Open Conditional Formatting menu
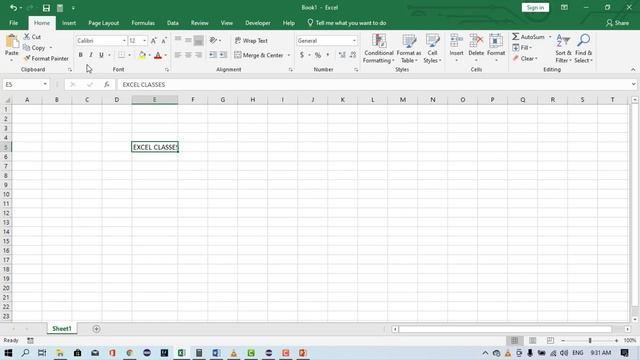Screen dimensions: 640x360 (x=379, y=48)
